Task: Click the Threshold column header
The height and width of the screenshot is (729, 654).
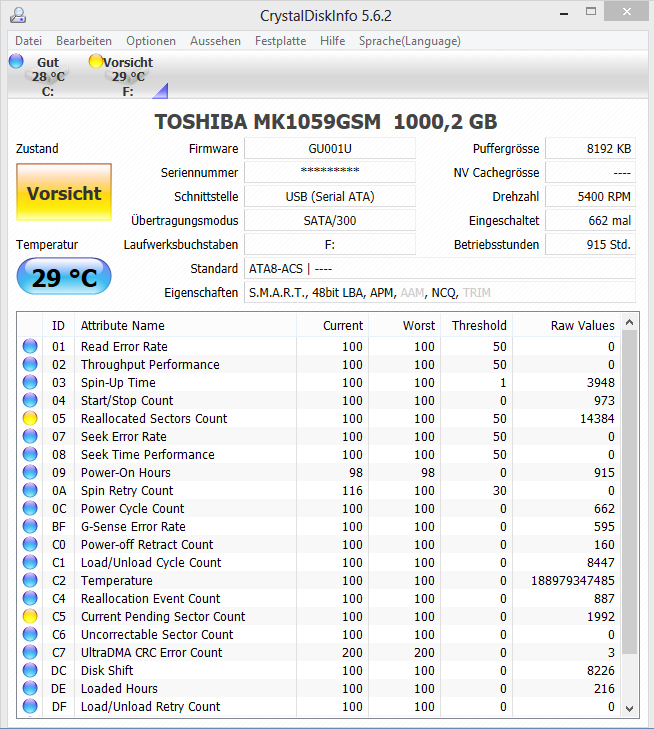Action: point(476,325)
